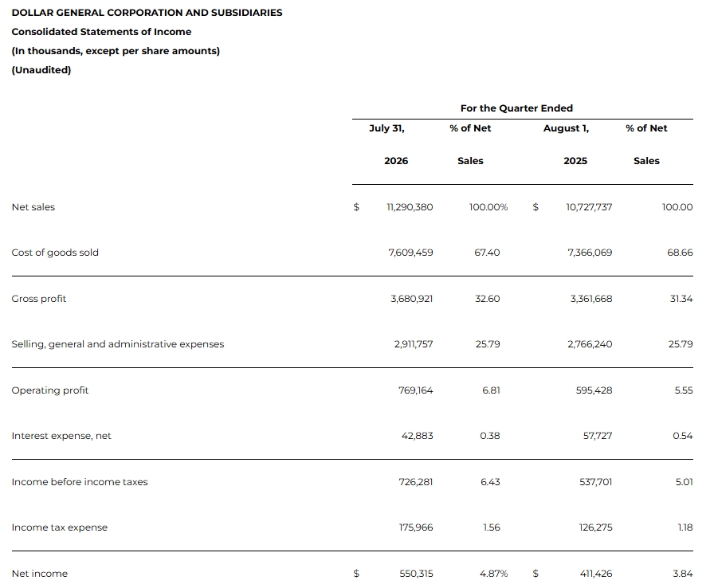Click Selling, general and administrative expenses label
This screenshot has width=714, height=588.
[x=118, y=344]
